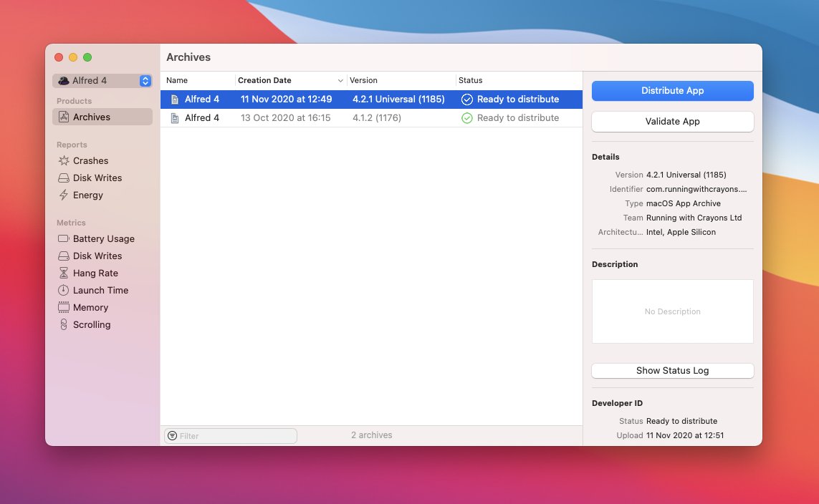Click the Show Status Log button
Screen dimensions: 819x504
[x=672, y=370]
